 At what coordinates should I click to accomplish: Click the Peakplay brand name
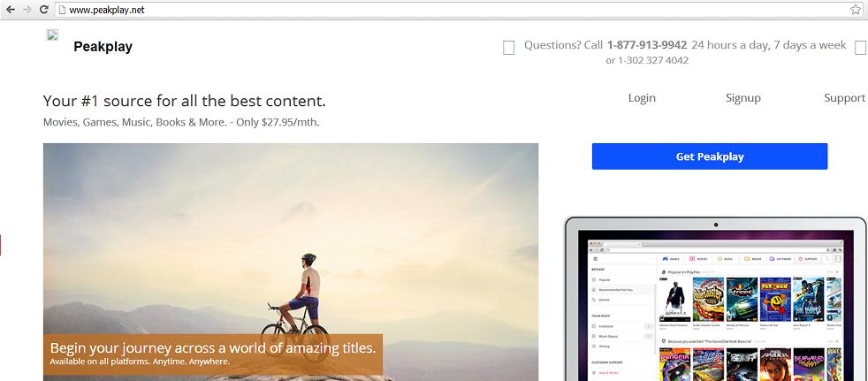(x=103, y=47)
